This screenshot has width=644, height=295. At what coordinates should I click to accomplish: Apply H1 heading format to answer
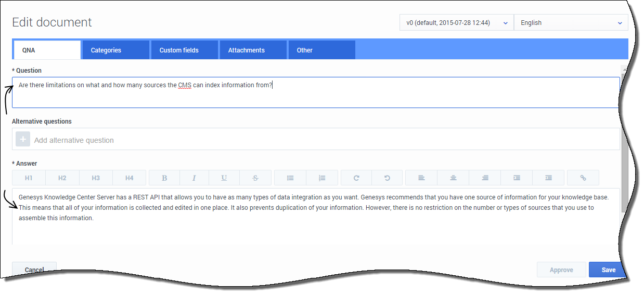(x=29, y=178)
